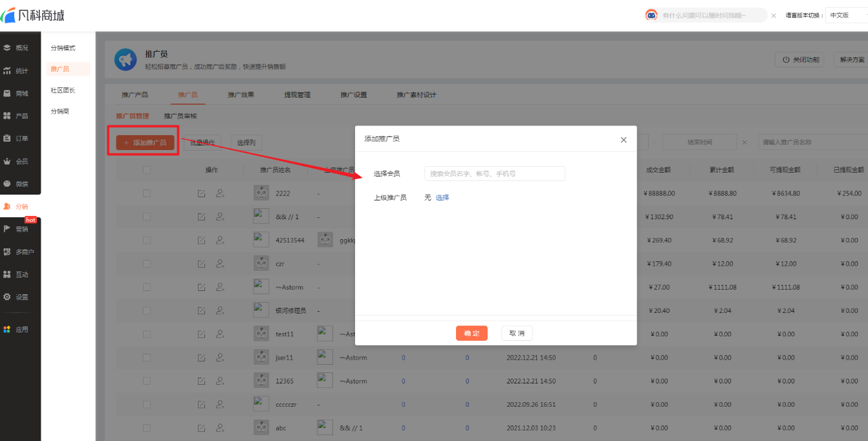Open the 会员 members sidebar icon

pyautogui.click(x=7, y=161)
